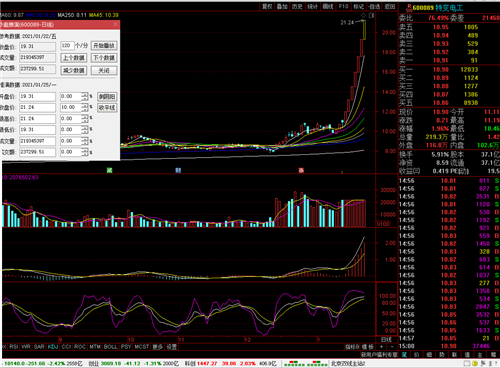Click the window layout icon beside the diamond
The image size is (500, 368).
(x=371, y=15)
